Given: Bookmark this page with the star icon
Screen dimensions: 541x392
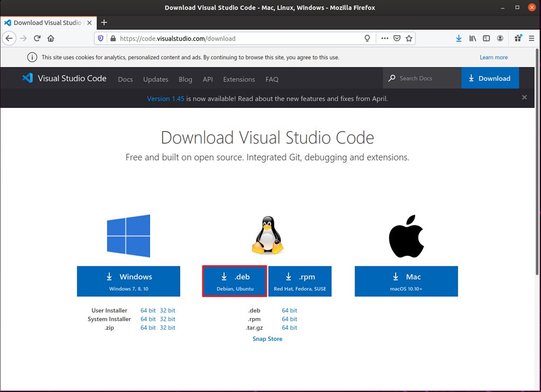Looking at the screenshot, I should coord(409,39).
